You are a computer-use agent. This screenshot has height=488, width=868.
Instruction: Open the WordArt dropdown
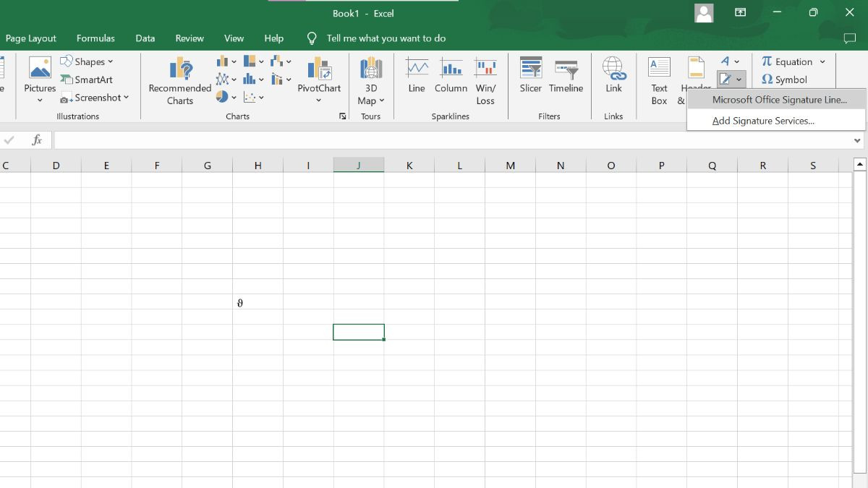point(730,61)
